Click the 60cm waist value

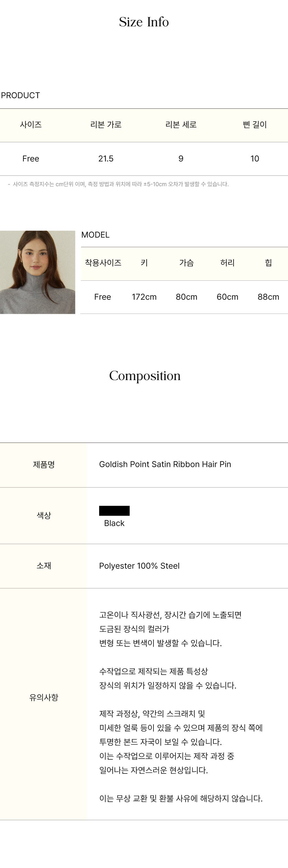[227, 297]
